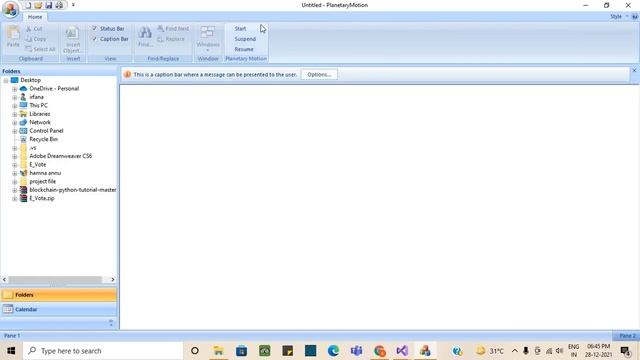The height and width of the screenshot is (360, 640).
Task: Select the .vs folder
Action: pyautogui.click(x=33, y=148)
